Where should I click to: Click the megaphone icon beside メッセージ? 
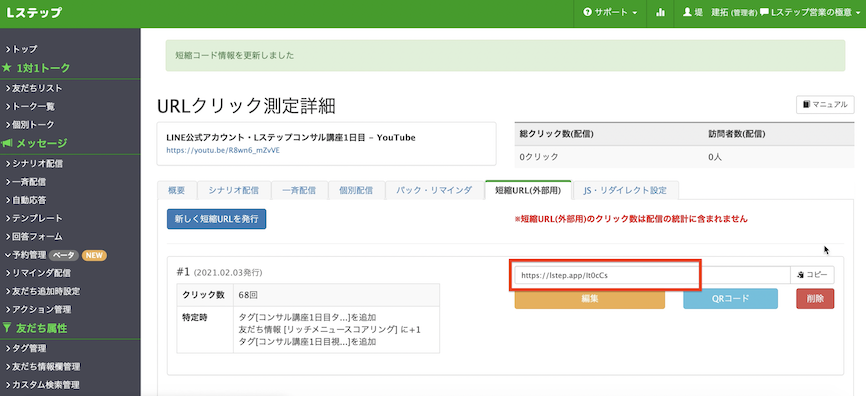coord(7,143)
